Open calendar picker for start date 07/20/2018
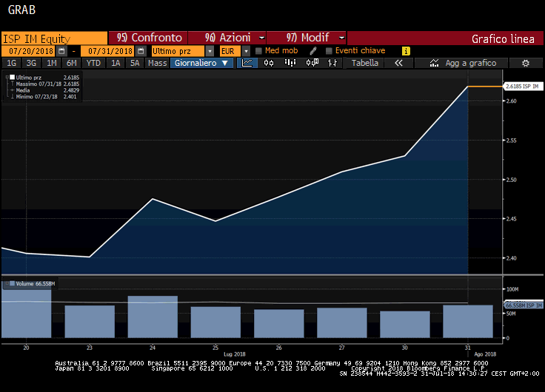This screenshot has width=545, height=392. (61, 51)
